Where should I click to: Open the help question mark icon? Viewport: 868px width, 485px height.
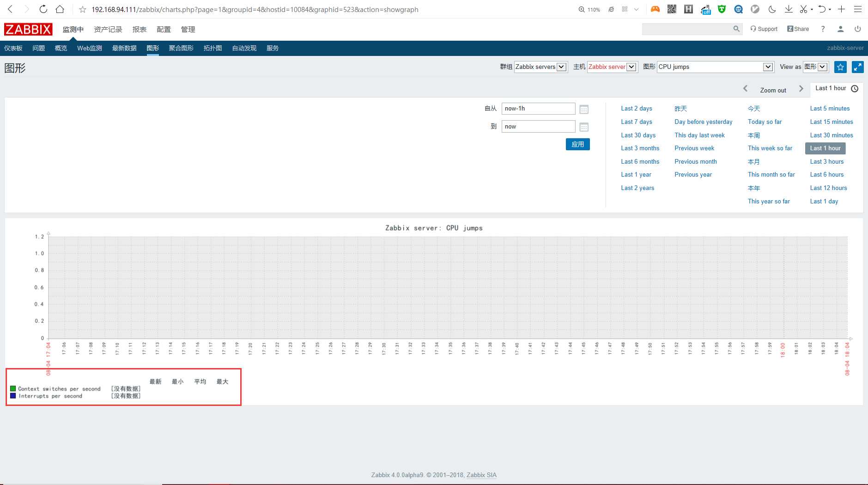click(x=823, y=29)
